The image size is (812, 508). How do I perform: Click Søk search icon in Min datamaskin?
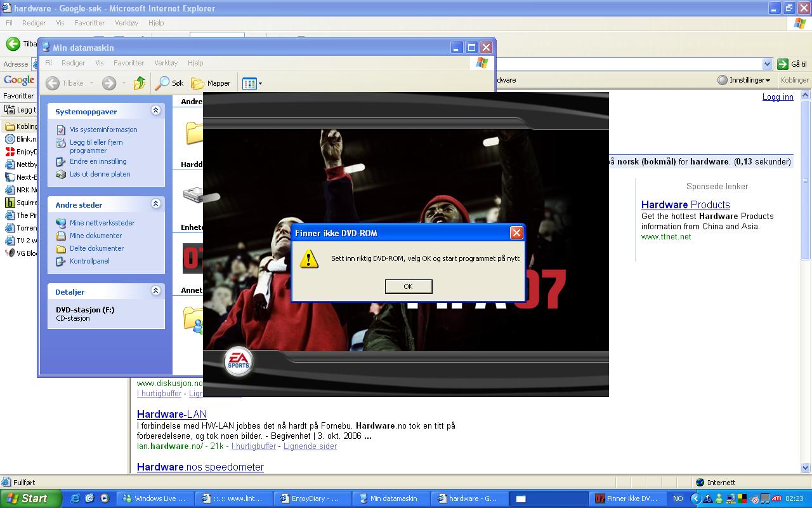[170, 83]
